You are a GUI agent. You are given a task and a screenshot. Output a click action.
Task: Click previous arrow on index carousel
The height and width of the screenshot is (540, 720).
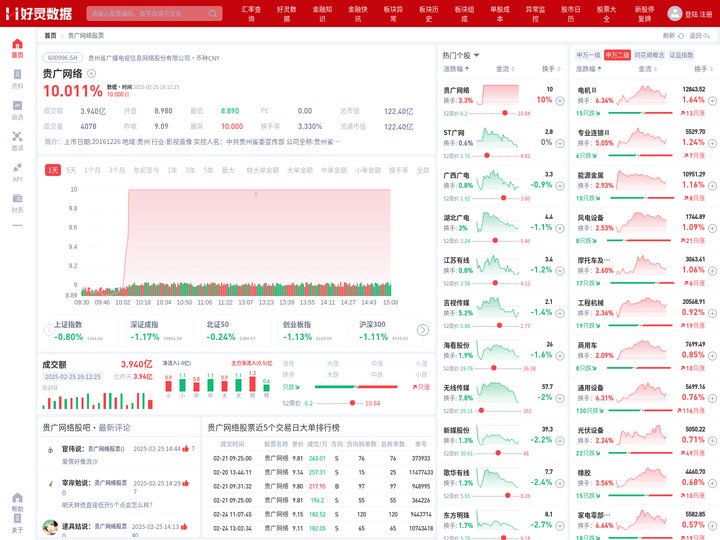tap(49, 330)
